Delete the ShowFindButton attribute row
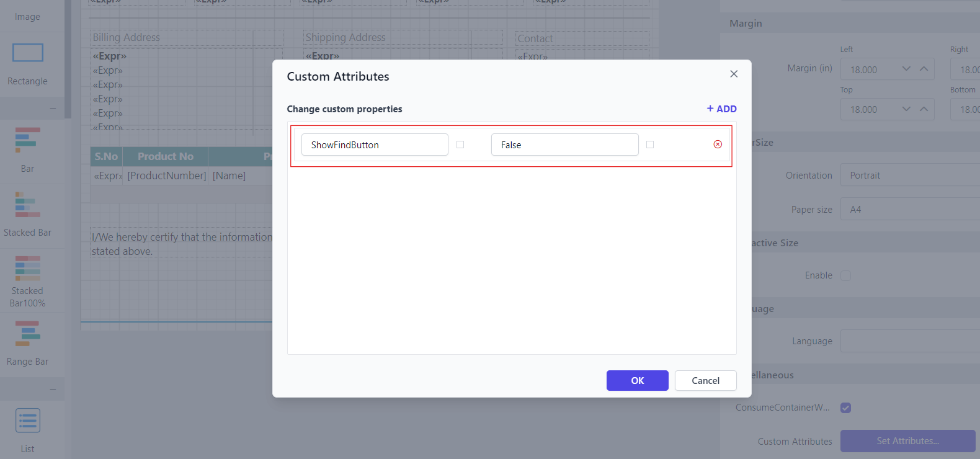The image size is (980, 459). 718,145
